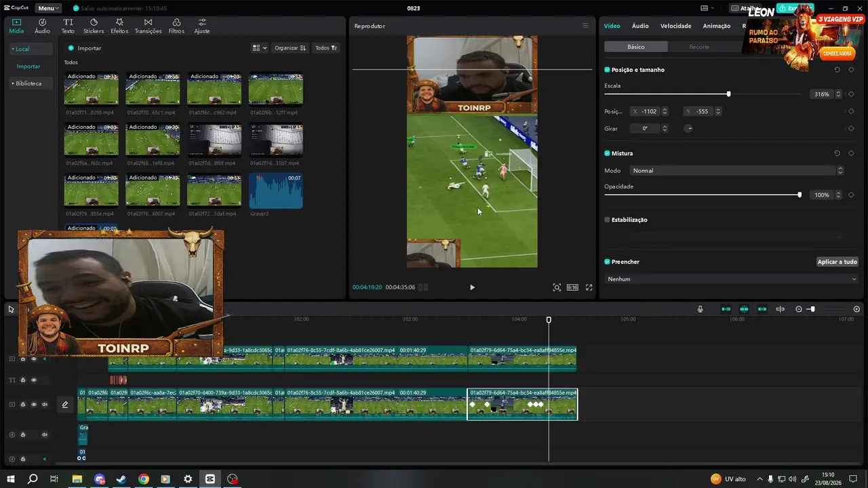Click the Importar button with plus icon

(x=85, y=48)
